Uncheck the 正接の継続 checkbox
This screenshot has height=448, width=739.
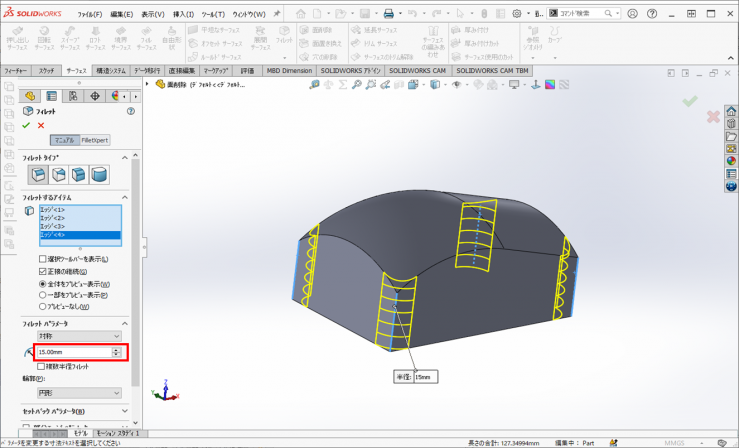pos(43,271)
